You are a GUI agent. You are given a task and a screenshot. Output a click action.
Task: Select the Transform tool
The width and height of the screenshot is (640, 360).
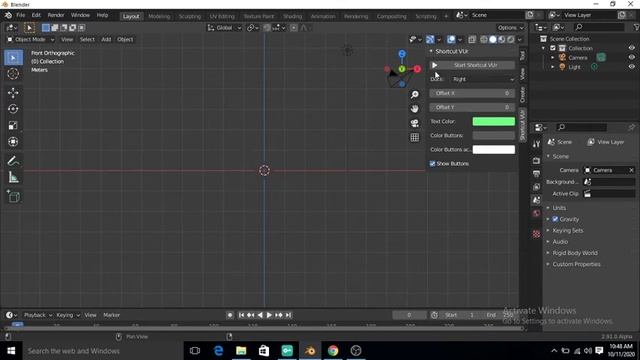click(x=13, y=142)
